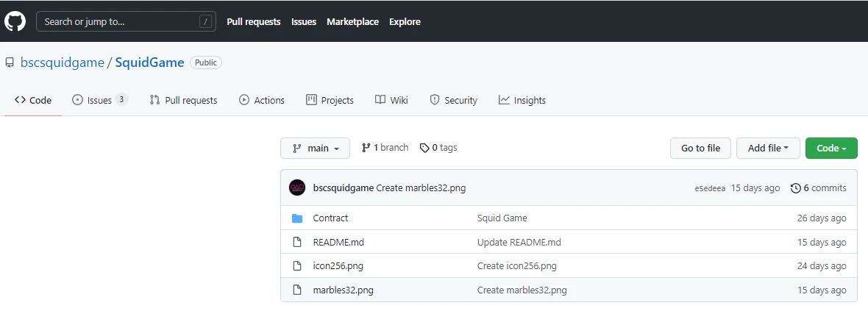Open the Create icon256.png commit message

pos(517,265)
